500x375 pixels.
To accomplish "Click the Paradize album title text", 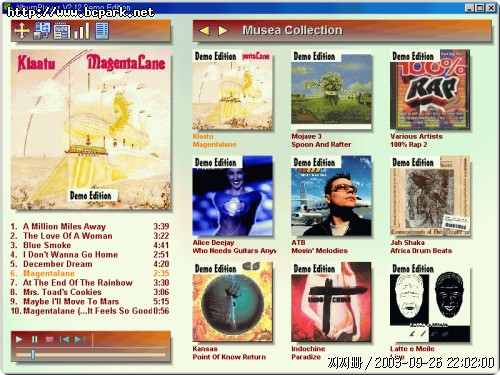I will click(x=306, y=357).
